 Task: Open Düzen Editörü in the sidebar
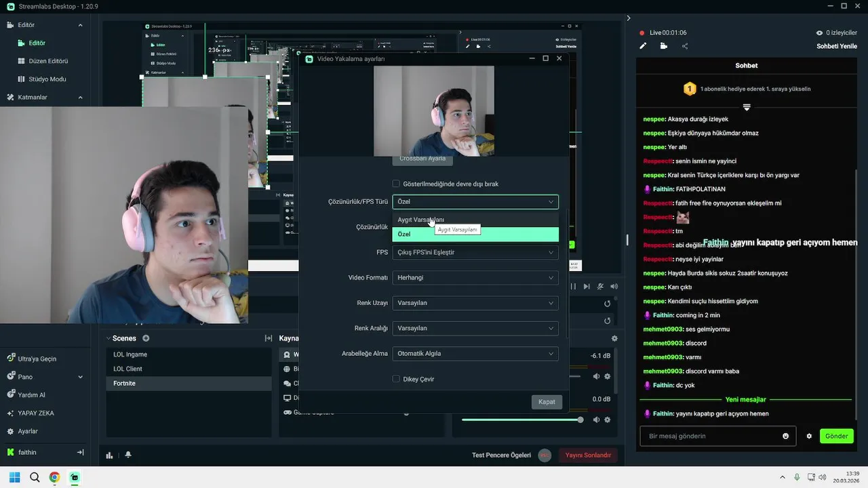pos(48,61)
